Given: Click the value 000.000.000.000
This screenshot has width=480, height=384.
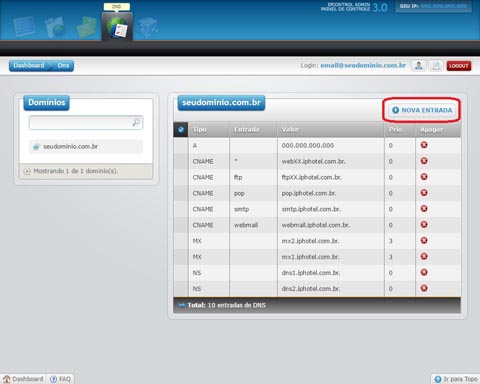Looking at the screenshot, I should 308,145.
